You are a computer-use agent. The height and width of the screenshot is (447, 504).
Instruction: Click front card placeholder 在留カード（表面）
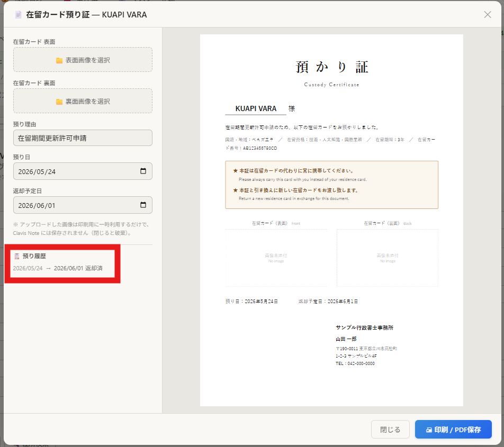point(276,258)
